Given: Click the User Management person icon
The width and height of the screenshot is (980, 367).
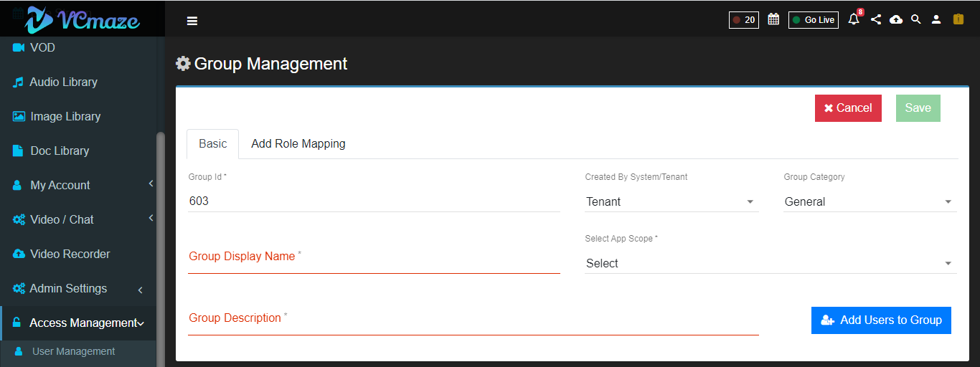Looking at the screenshot, I should tap(19, 351).
